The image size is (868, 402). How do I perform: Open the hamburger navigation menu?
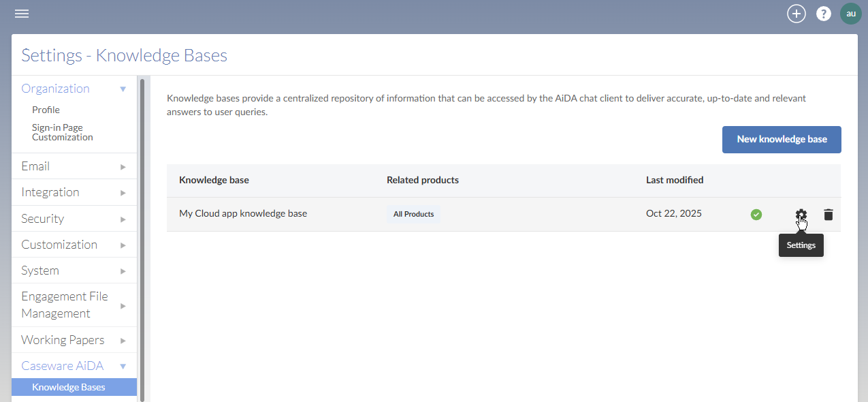coord(21,13)
